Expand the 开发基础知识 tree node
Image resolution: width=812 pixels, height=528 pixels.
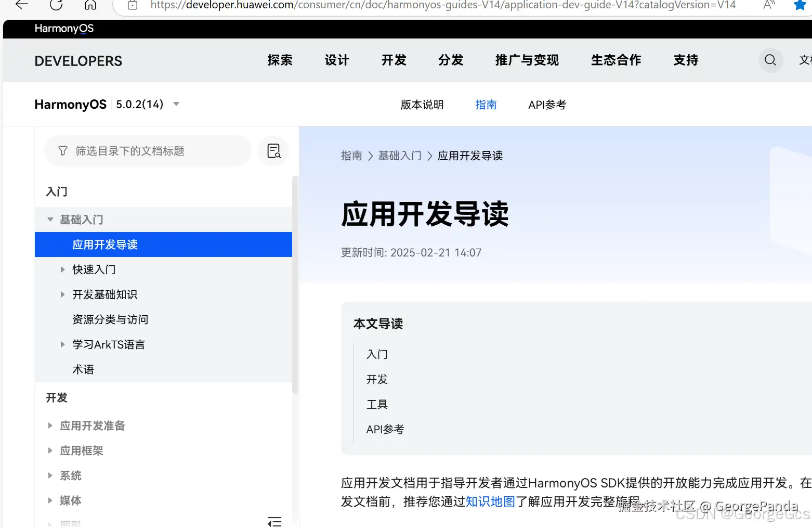click(x=62, y=294)
